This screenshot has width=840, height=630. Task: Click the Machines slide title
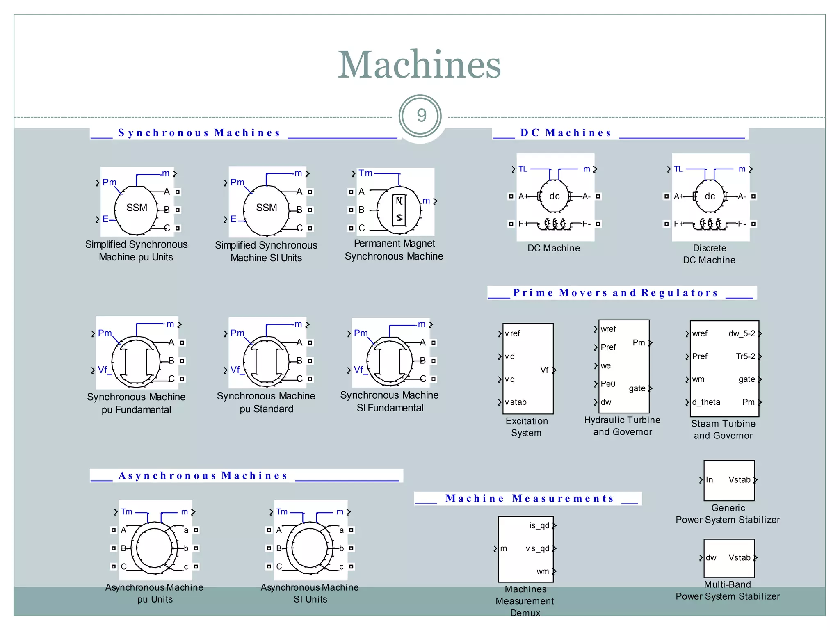[x=419, y=65]
